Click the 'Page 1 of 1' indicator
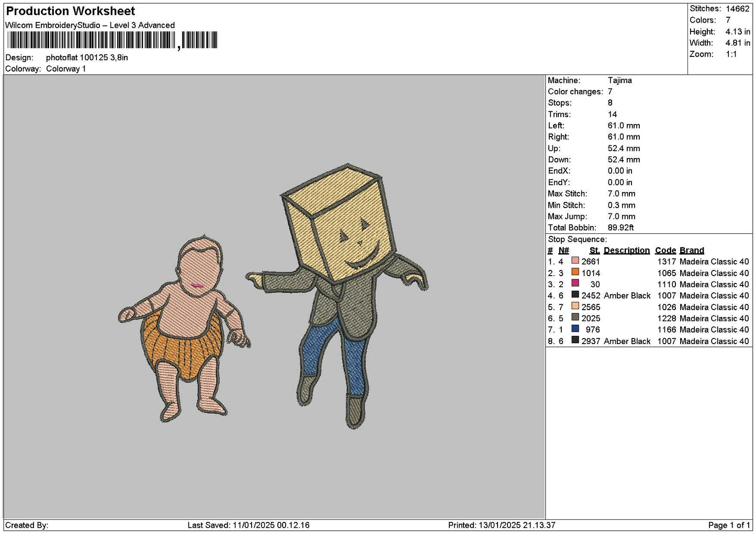 click(729, 525)
